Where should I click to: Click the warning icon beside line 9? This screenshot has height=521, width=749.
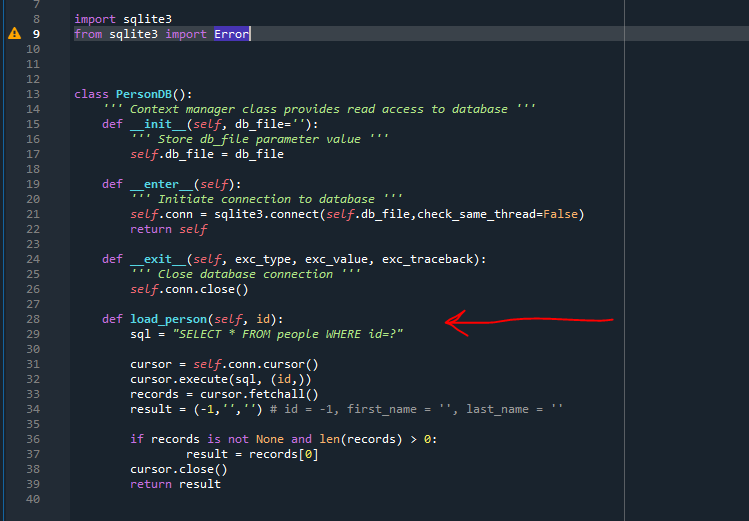point(14,33)
